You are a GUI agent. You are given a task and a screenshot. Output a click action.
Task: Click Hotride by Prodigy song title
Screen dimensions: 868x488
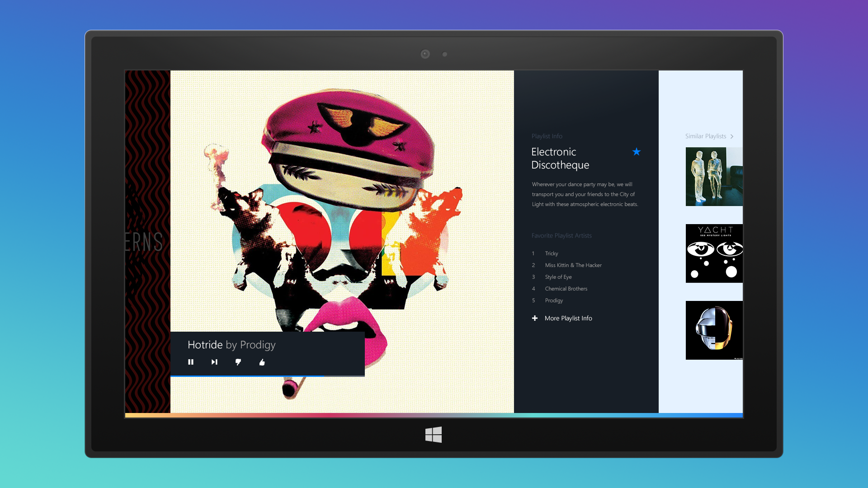tap(231, 345)
